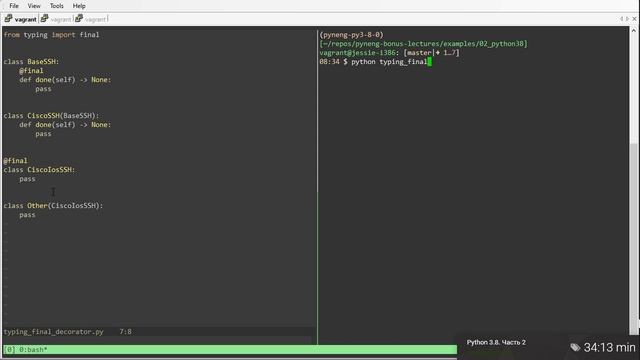Image resolution: width=640 pixels, height=360 pixels.
Task: Click the repos/pyneng-bonus-lectures path line
Action: tap(423, 44)
